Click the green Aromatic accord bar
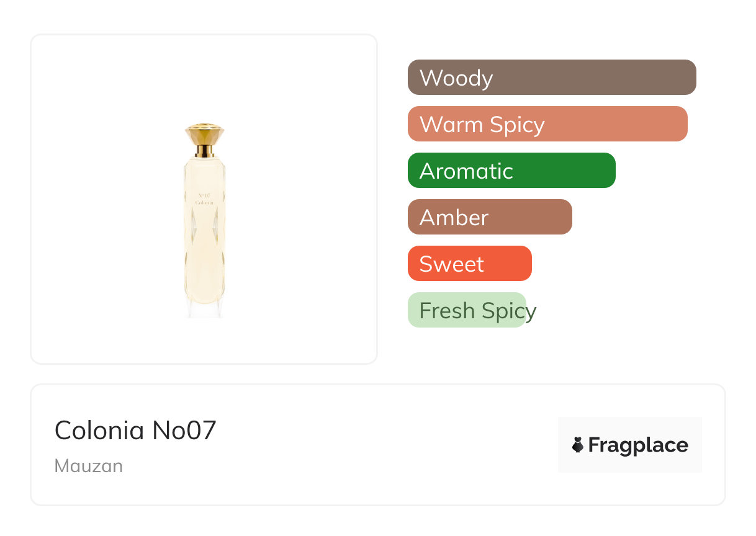 tap(511, 171)
